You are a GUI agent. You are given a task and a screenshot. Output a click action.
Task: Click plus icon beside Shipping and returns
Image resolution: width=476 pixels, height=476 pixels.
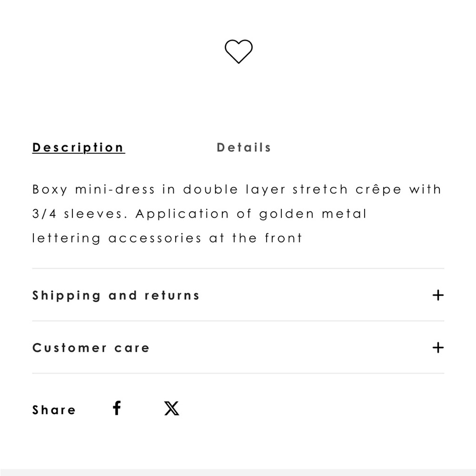[438, 295]
